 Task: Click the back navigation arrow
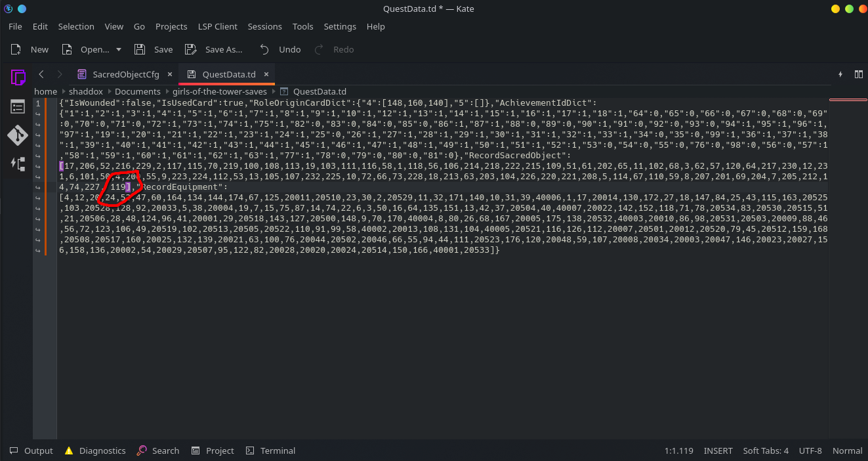pyautogui.click(x=41, y=74)
